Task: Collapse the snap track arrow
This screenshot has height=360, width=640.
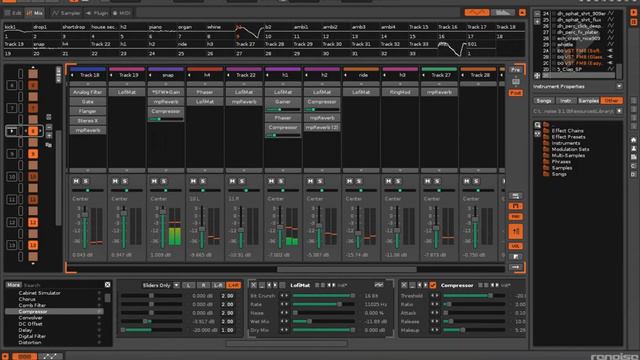Action: tap(150, 75)
